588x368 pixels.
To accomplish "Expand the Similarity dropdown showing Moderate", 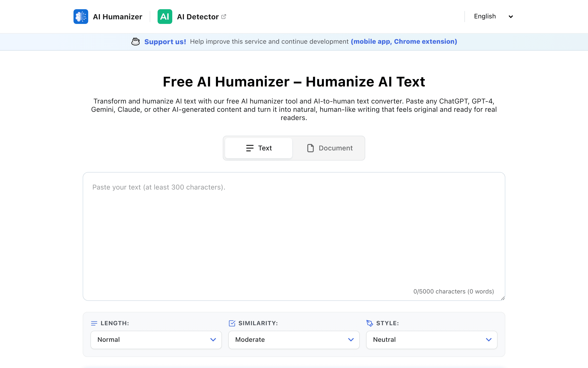I will (x=294, y=340).
